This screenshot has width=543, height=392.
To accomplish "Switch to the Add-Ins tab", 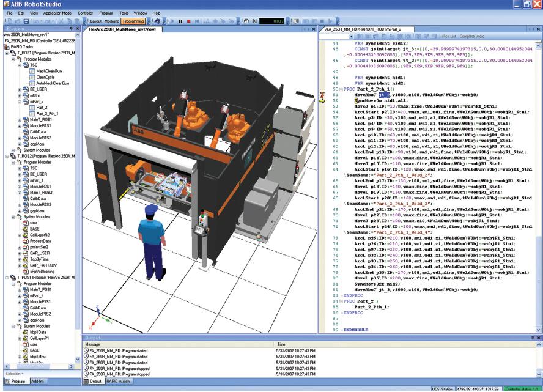I will tap(37, 381).
